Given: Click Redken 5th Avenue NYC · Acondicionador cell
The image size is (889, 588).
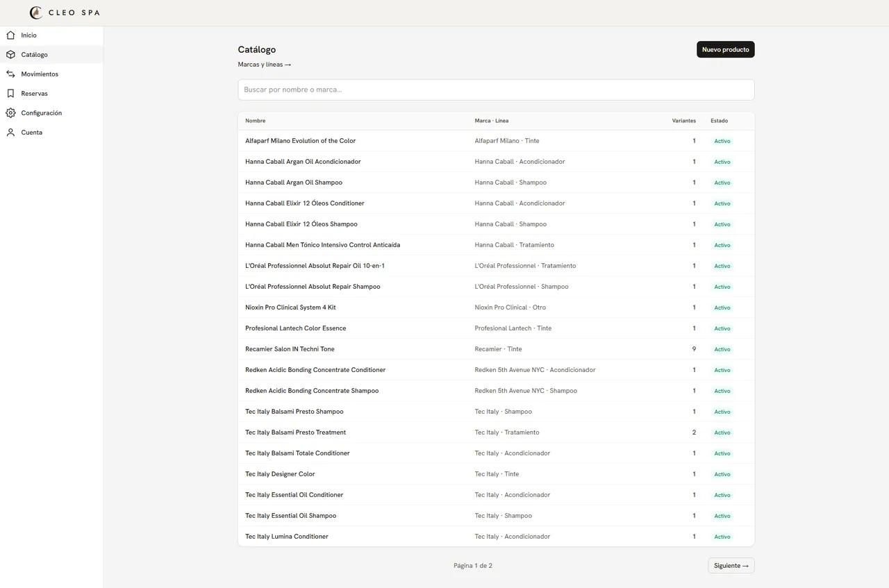Looking at the screenshot, I should tap(535, 370).
